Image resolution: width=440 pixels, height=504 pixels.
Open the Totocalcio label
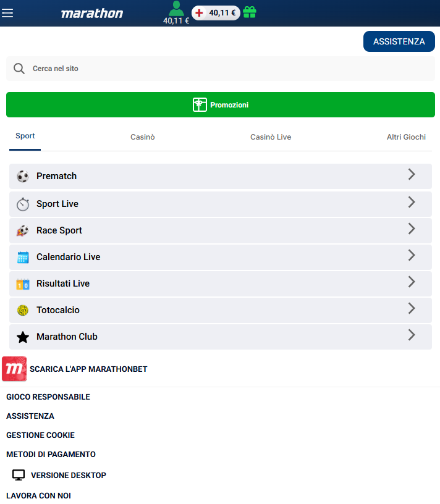point(58,310)
